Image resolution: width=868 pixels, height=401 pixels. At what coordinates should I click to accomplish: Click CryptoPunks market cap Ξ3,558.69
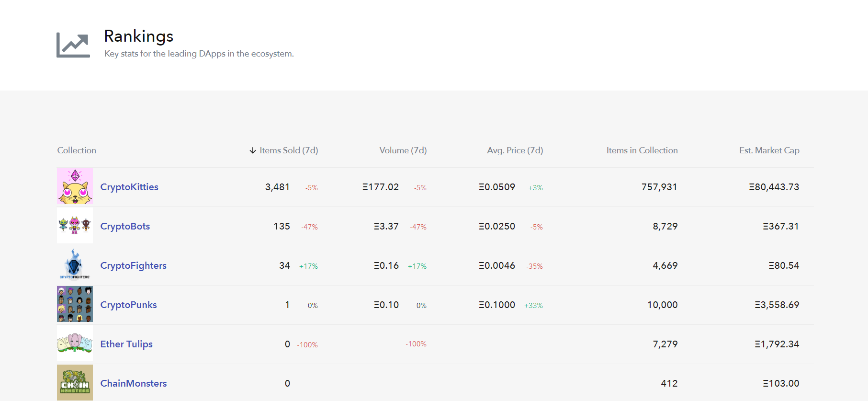(x=777, y=305)
